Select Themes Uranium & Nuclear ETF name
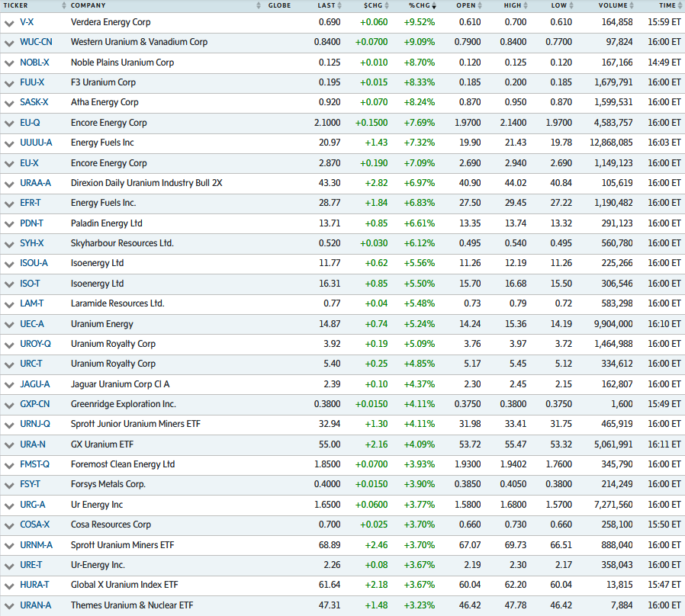This screenshot has width=685, height=616. tap(132, 605)
